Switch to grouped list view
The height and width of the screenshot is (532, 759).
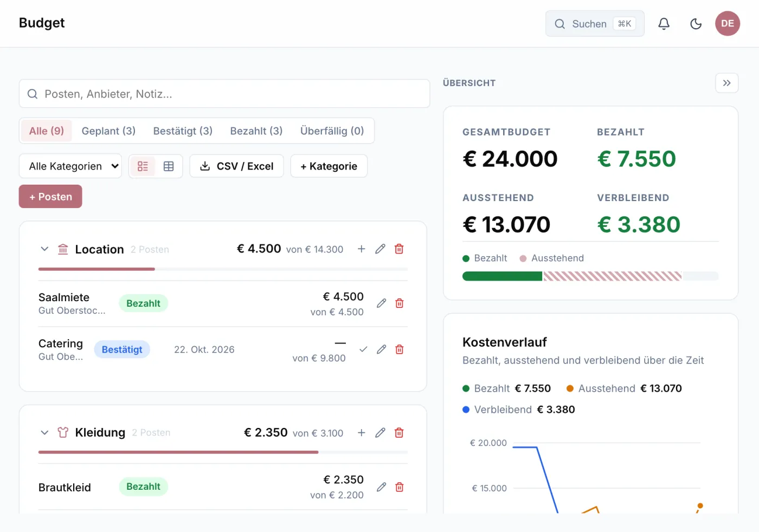click(143, 166)
